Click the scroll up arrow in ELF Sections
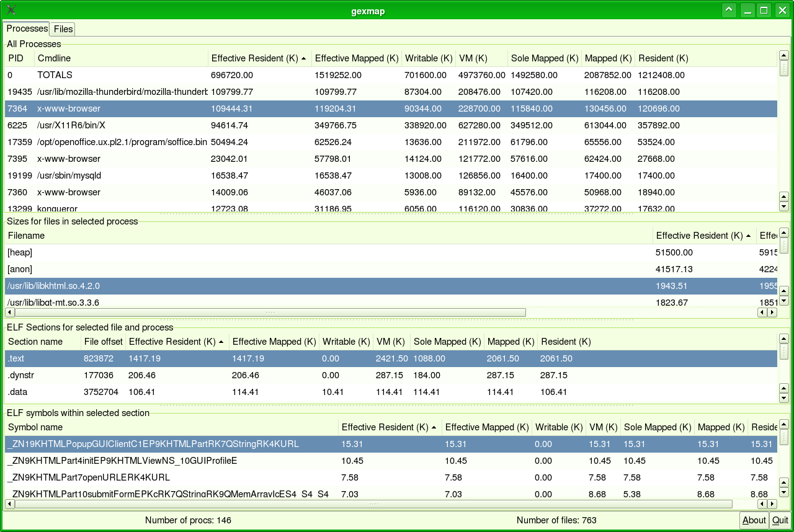The image size is (794, 532). pyautogui.click(x=783, y=339)
